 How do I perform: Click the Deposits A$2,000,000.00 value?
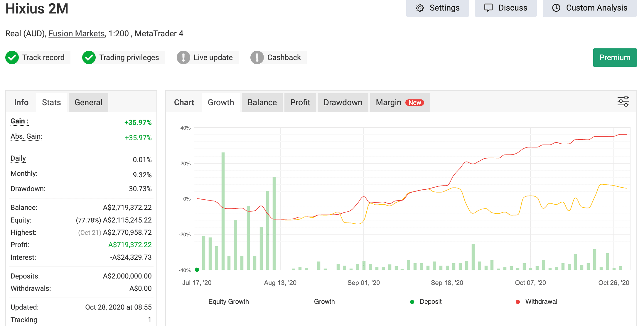127,276
